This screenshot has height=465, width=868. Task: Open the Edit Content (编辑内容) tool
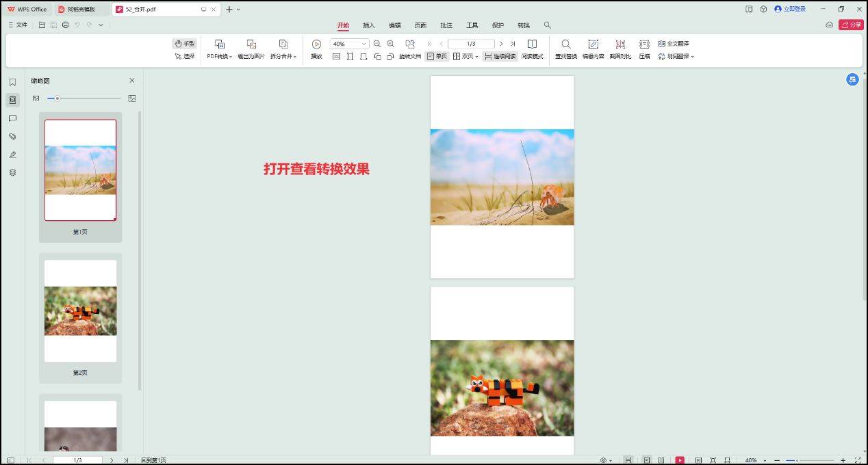click(x=593, y=49)
